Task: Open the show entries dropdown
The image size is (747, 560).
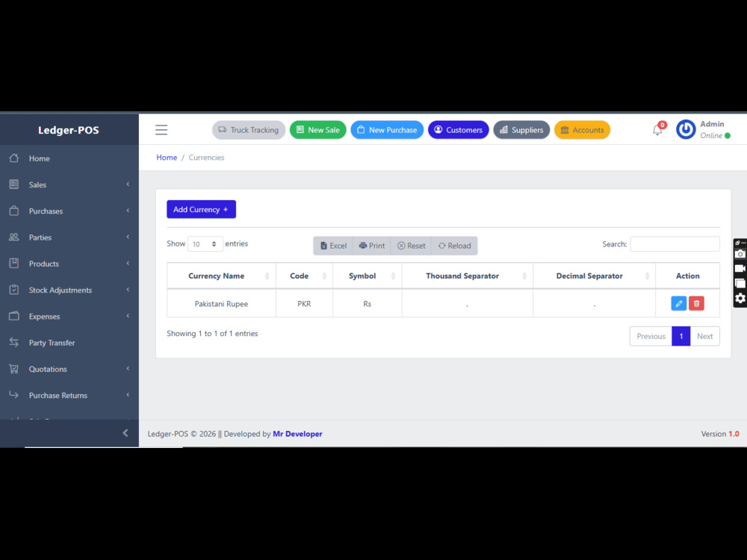Action: tap(205, 244)
